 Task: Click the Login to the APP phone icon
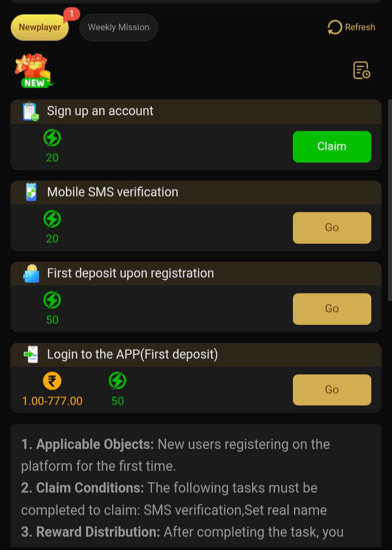coord(31,355)
